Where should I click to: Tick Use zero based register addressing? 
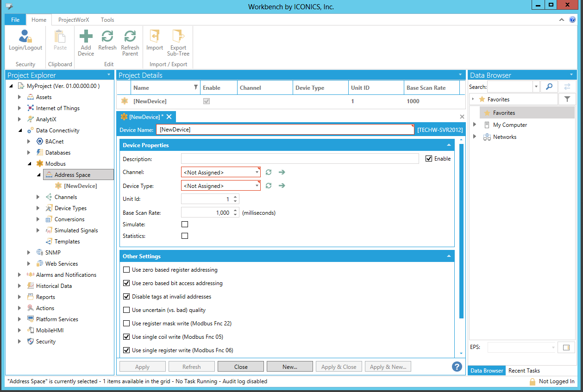pos(126,270)
